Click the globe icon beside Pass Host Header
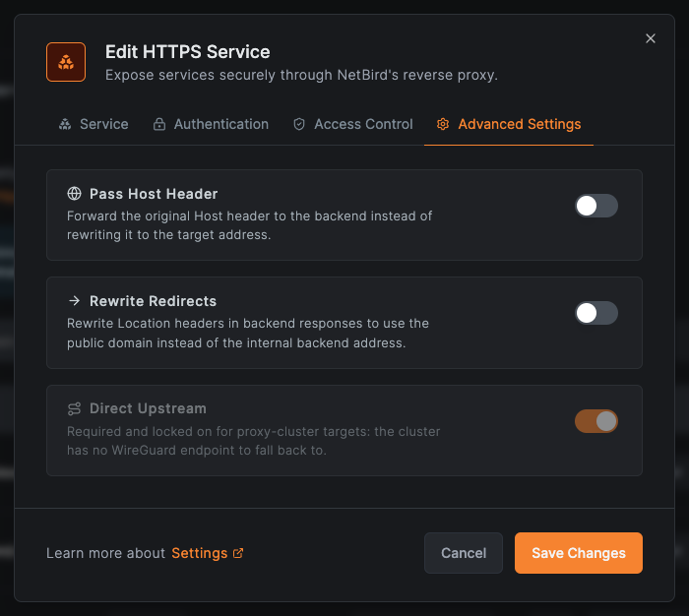This screenshot has height=616, width=689. 74,193
